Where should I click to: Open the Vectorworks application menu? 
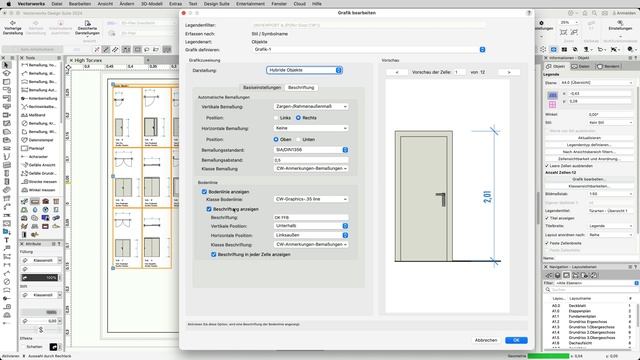[32, 4]
